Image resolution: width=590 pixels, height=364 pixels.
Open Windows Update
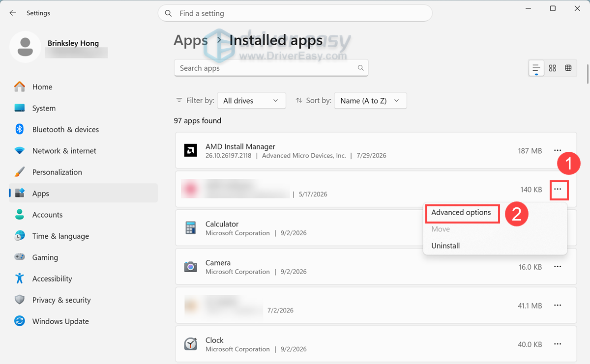point(83,321)
